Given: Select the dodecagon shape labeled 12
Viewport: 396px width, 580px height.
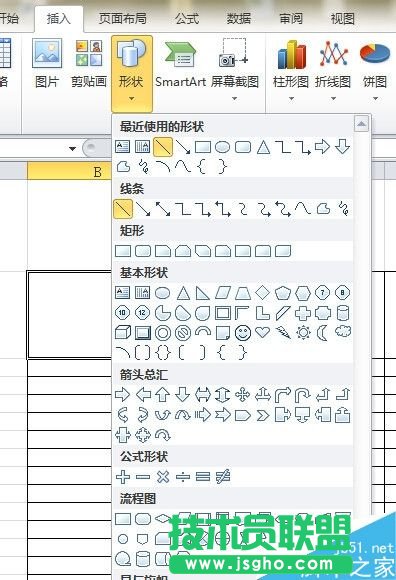Looking at the screenshot, I should [x=143, y=313].
